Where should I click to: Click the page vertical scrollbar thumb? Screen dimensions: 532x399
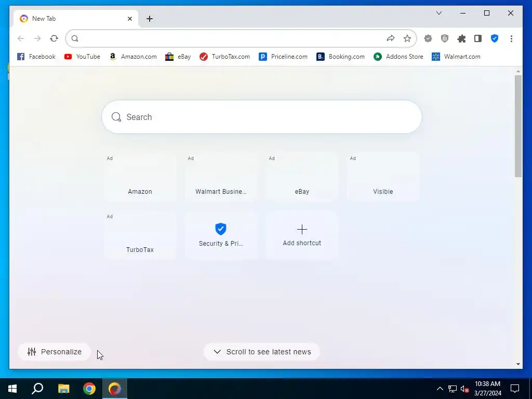pos(518,126)
